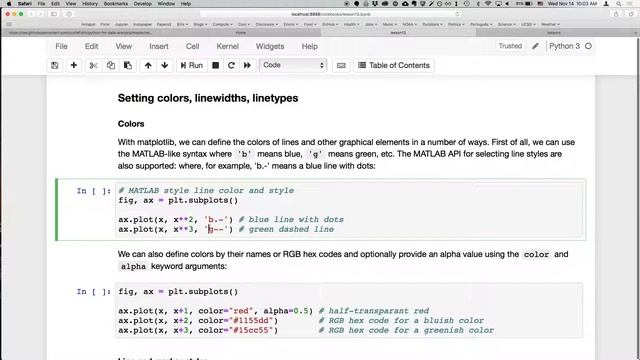Open Safari's Bookmarks menu
This screenshot has height=360, width=640.
tap(116, 4)
